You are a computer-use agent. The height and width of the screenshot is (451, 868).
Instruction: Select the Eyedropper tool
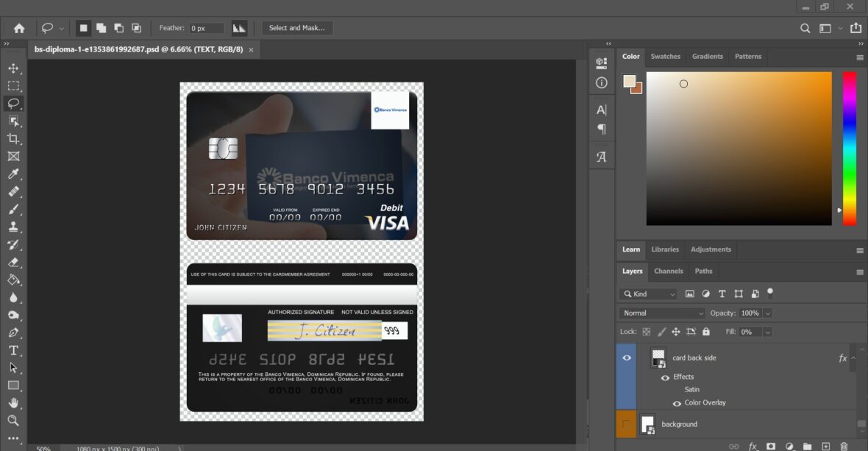point(13,174)
